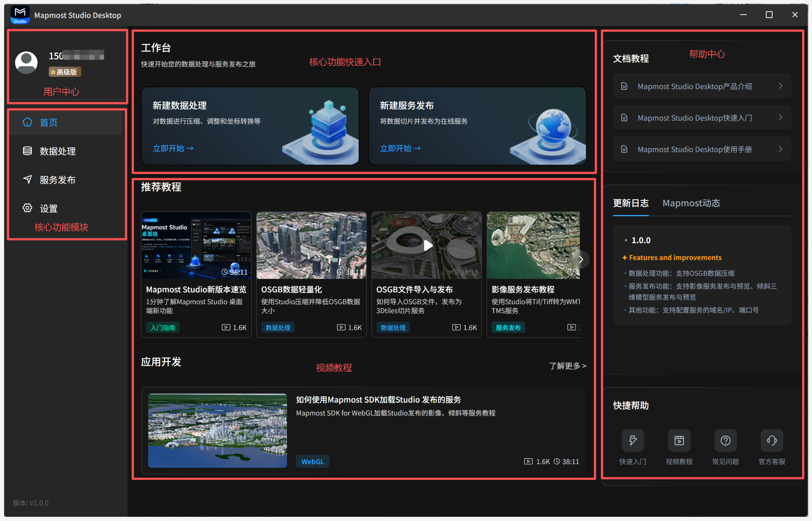Open Mapmost Studio Desktop快速入门 document
The width and height of the screenshot is (812, 521).
tap(702, 117)
